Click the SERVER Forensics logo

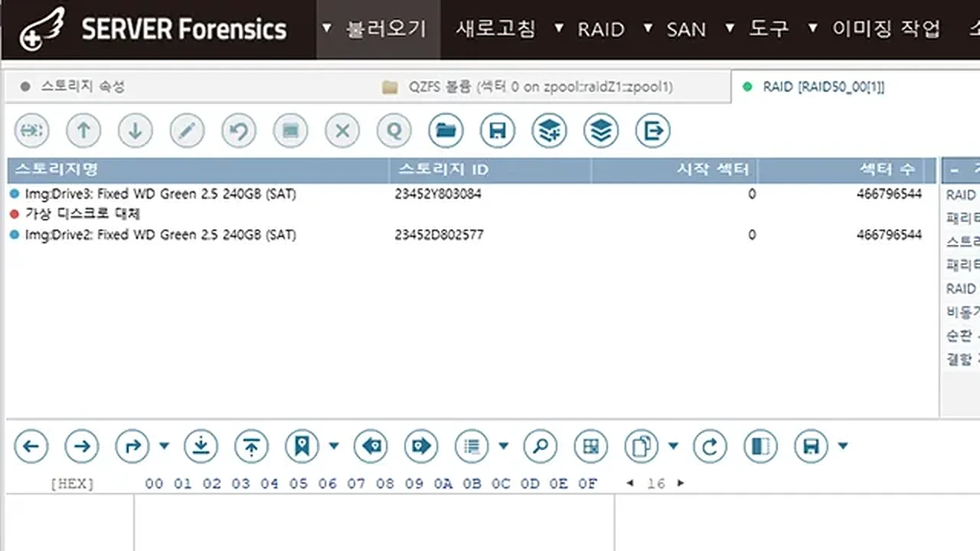click(x=153, y=30)
